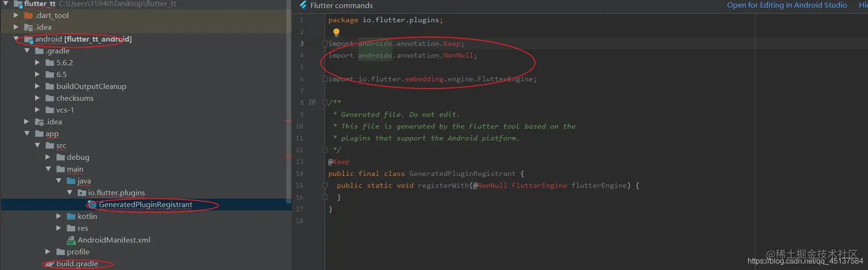Collapse the java folder arrow
Screen dimensions: 868x270
59,181
